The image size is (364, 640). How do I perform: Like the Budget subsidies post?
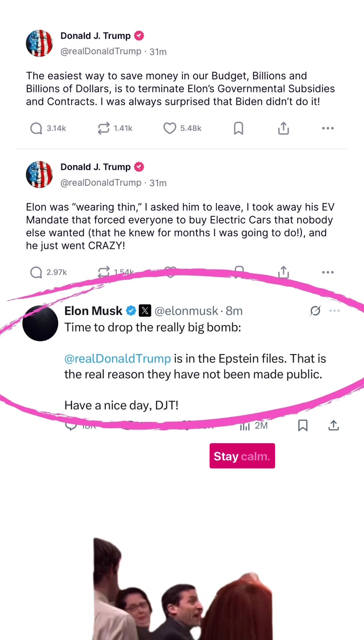170,128
